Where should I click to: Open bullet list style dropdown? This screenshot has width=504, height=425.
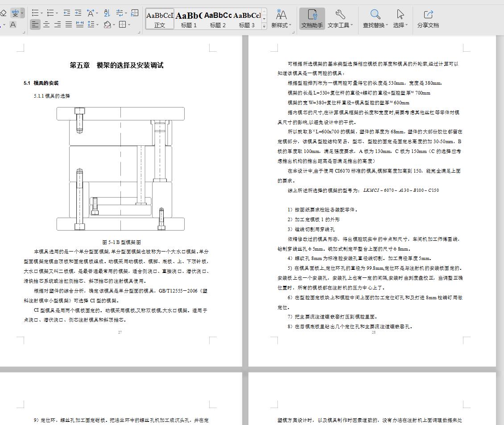coord(41,13)
